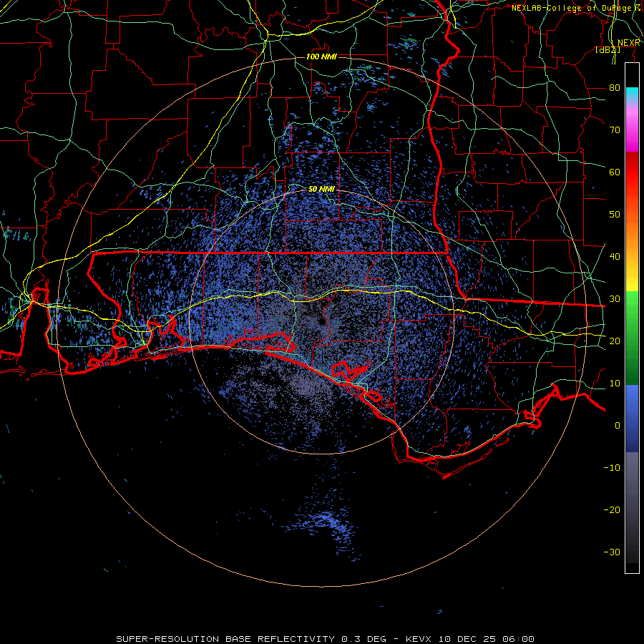Click the 50 NMI range ring label

tap(321, 189)
